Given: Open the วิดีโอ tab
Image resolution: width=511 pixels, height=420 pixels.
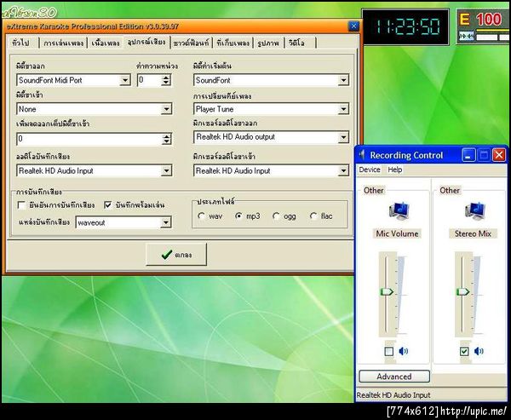Looking at the screenshot, I should 296,43.
